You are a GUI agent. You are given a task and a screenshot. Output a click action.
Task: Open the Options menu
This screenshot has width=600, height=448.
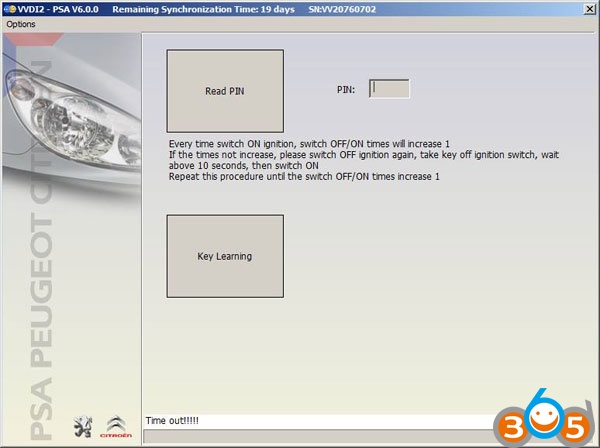click(x=21, y=24)
